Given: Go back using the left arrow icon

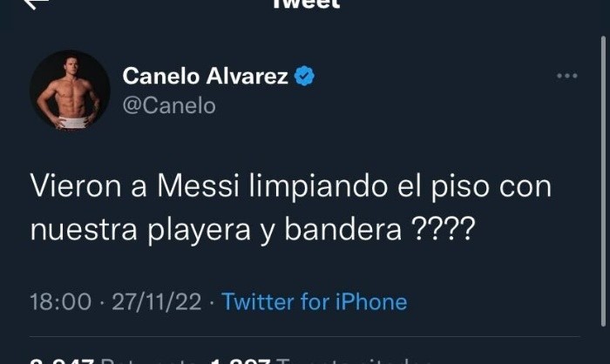Looking at the screenshot, I should pyautogui.click(x=37, y=3).
